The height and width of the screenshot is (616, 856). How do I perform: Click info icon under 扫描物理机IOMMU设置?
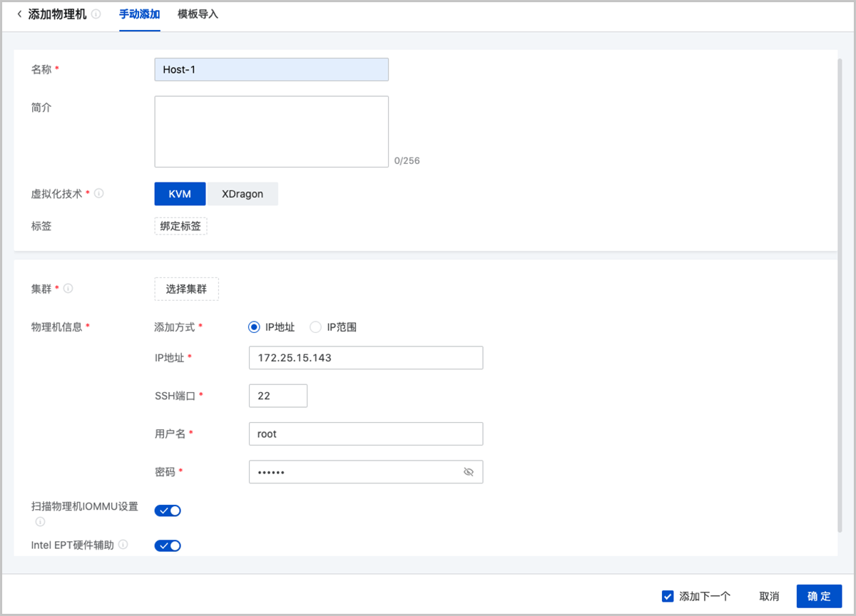40,521
